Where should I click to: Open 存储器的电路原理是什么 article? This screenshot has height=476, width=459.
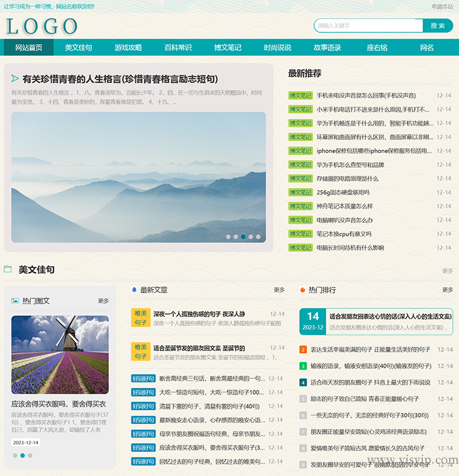point(347,179)
